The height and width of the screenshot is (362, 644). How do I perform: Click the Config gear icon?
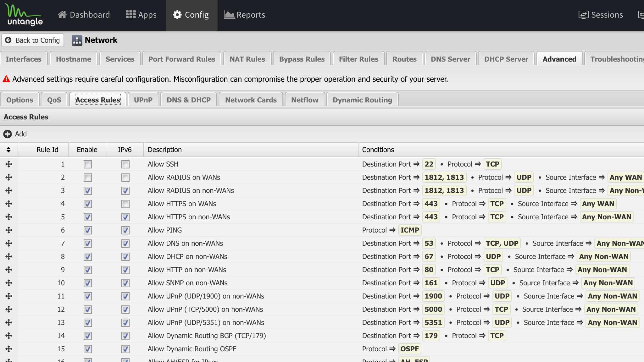177,15
